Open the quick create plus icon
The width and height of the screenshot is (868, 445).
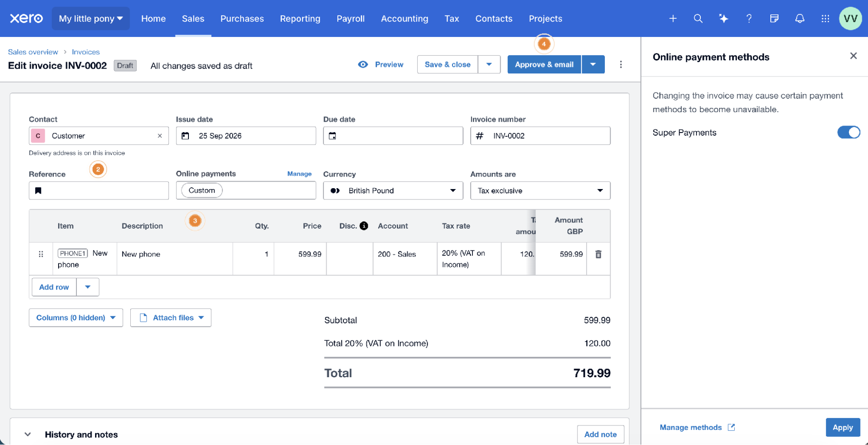tap(673, 18)
